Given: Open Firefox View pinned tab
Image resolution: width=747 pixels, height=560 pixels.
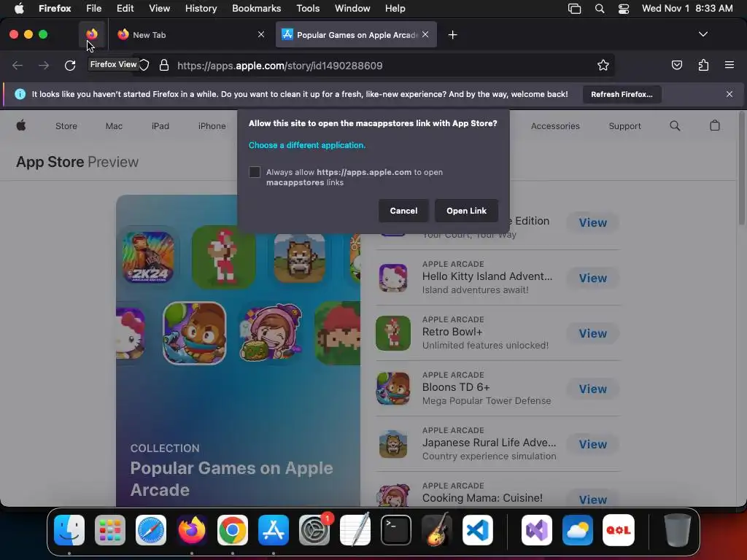Looking at the screenshot, I should click(92, 34).
